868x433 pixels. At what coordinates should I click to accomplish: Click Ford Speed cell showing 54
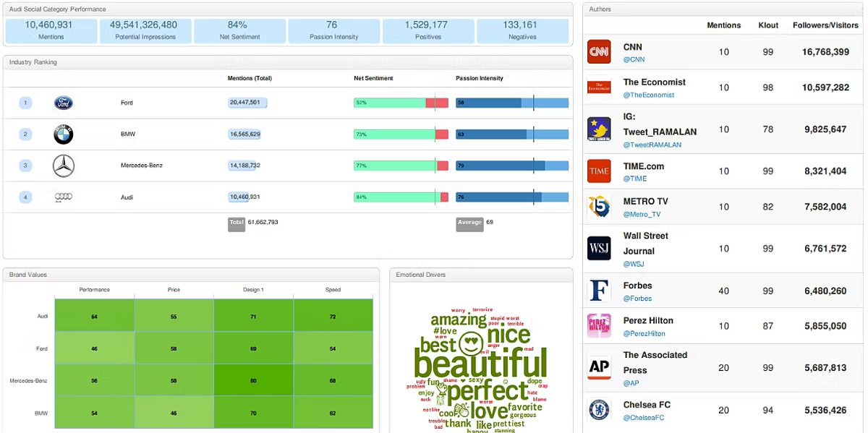click(x=333, y=348)
